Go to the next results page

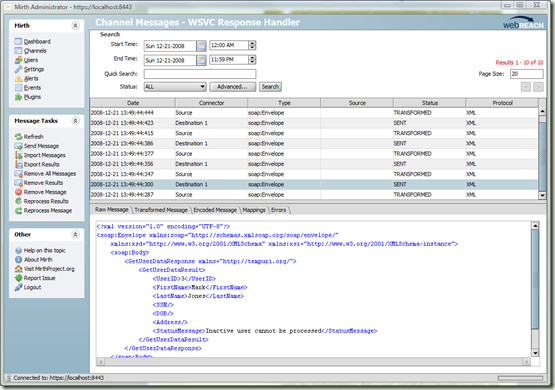(x=538, y=87)
